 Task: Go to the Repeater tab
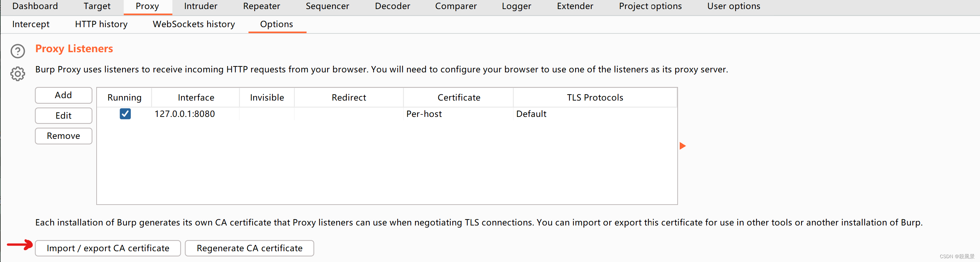[261, 7]
